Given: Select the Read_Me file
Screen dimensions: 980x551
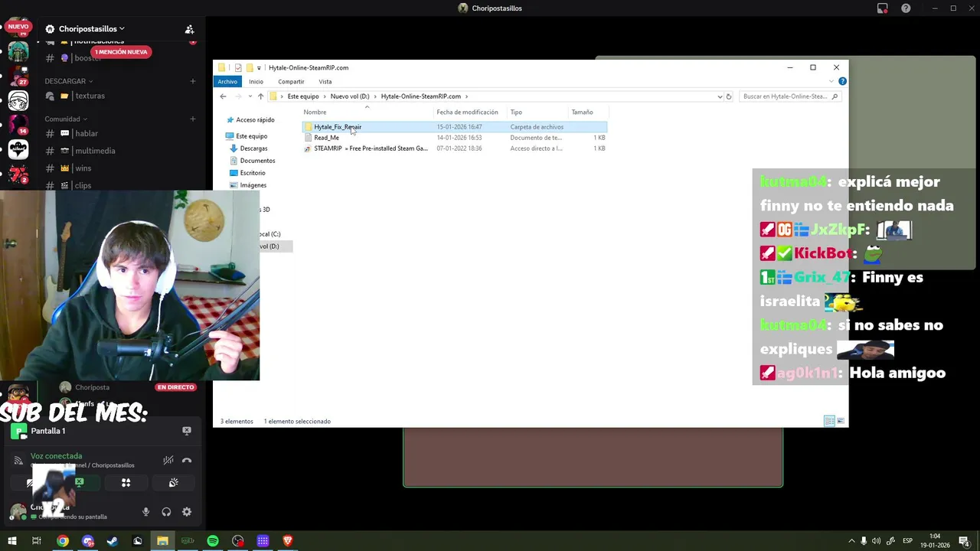Looking at the screenshot, I should 454,138.
